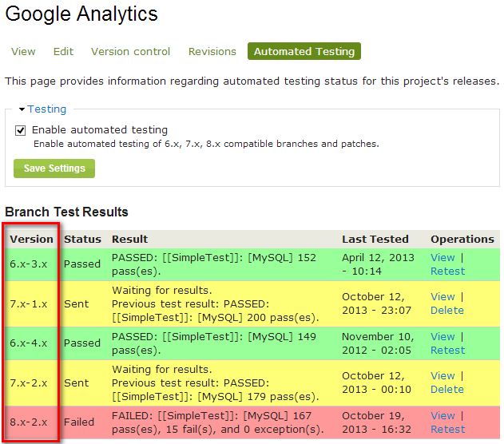Click Passed status in 6.x-4.x row
Viewport: 504px width, 444px height.
point(82,343)
